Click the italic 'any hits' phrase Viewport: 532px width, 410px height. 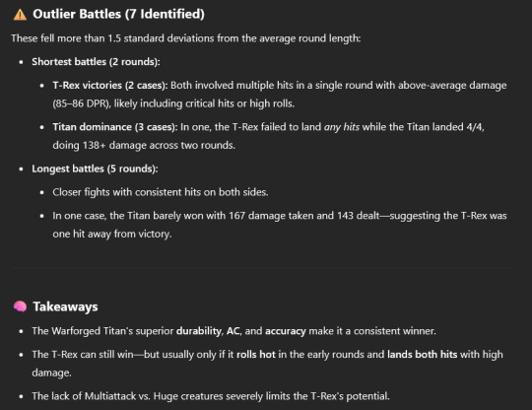pyautogui.click(x=341, y=127)
